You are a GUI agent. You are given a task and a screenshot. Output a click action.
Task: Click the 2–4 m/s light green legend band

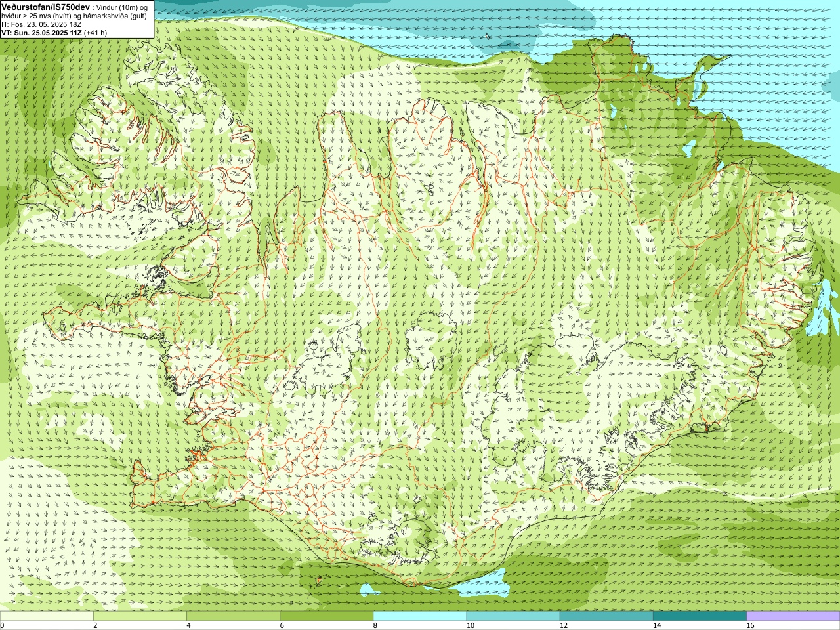140,616
